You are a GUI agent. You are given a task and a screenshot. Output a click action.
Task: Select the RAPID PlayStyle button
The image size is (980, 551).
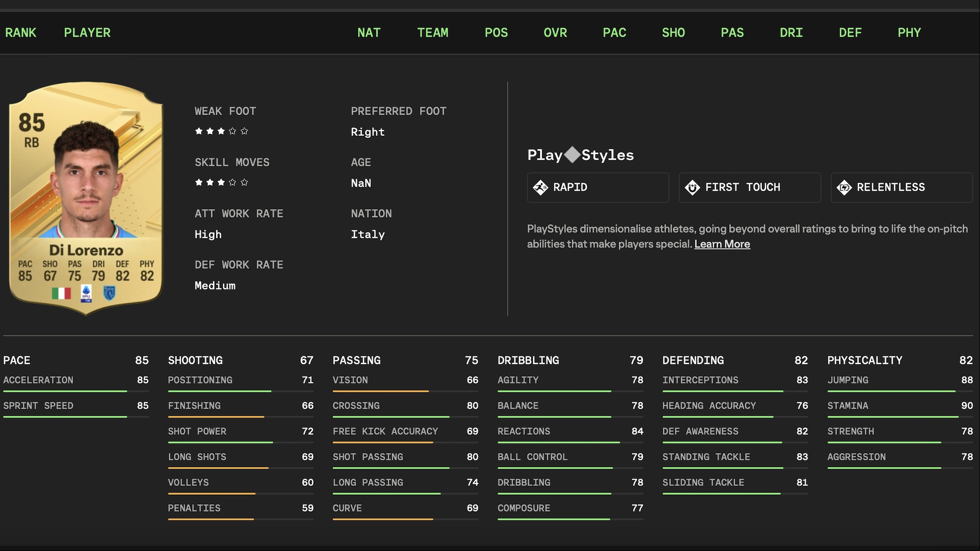coord(598,188)
